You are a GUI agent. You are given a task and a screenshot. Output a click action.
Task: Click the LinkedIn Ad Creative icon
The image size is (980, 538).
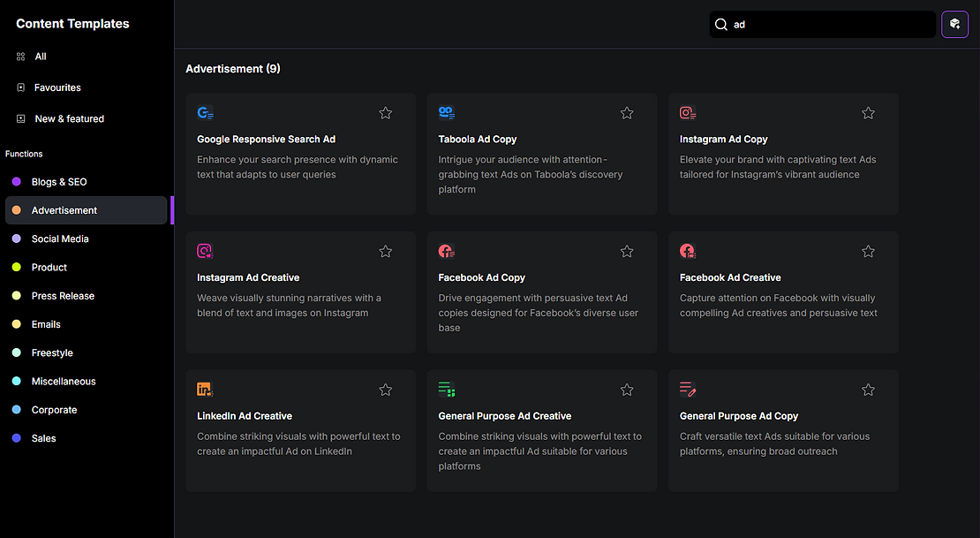[205, 389]
